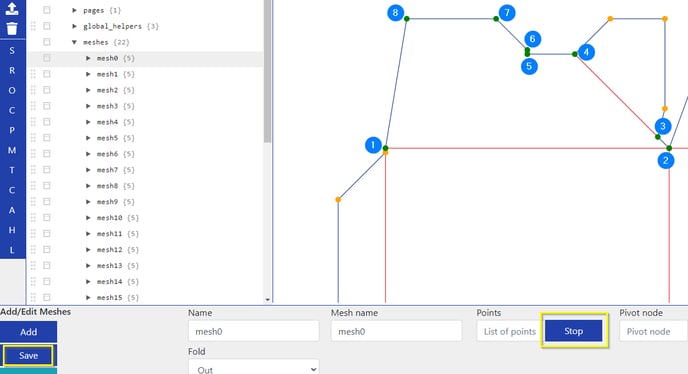The width and height of the screenshot is (688, 374).
Task: Click the drag handle beside mesh3
Action: pos(33,106)
